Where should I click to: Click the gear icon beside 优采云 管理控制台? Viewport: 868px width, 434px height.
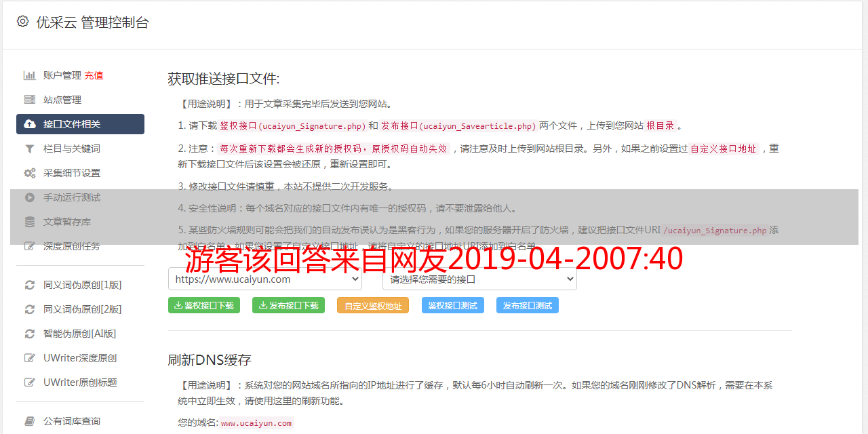[x=22, y=22]
